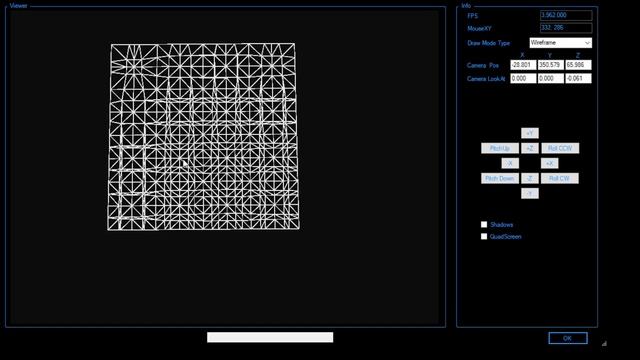Click the MouseXY value field
This screenshot has height=360, width=640.
566,28
